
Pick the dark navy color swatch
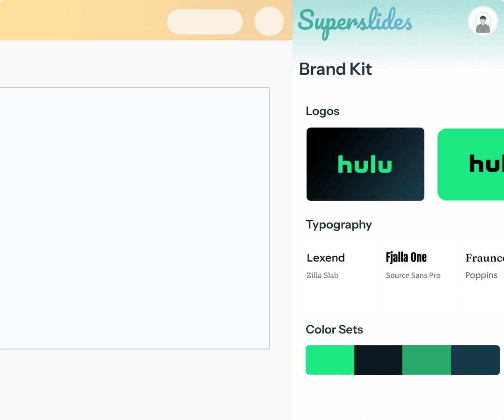point(475,360)
